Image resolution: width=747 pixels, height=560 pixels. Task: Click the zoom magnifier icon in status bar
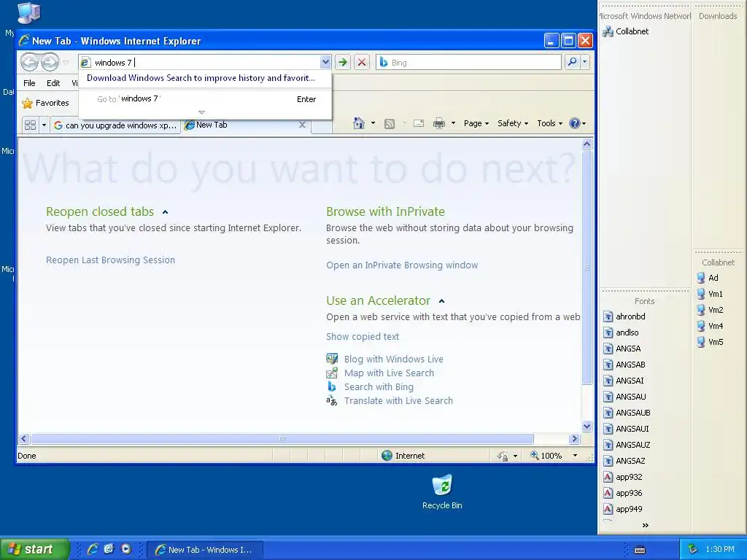click(x=535, y=455)
